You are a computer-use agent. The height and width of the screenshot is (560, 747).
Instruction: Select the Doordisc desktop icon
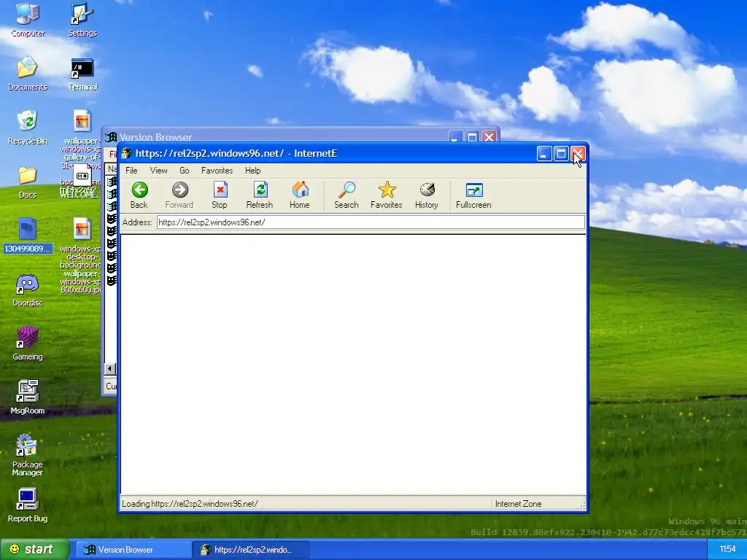[x=28, y=290]
